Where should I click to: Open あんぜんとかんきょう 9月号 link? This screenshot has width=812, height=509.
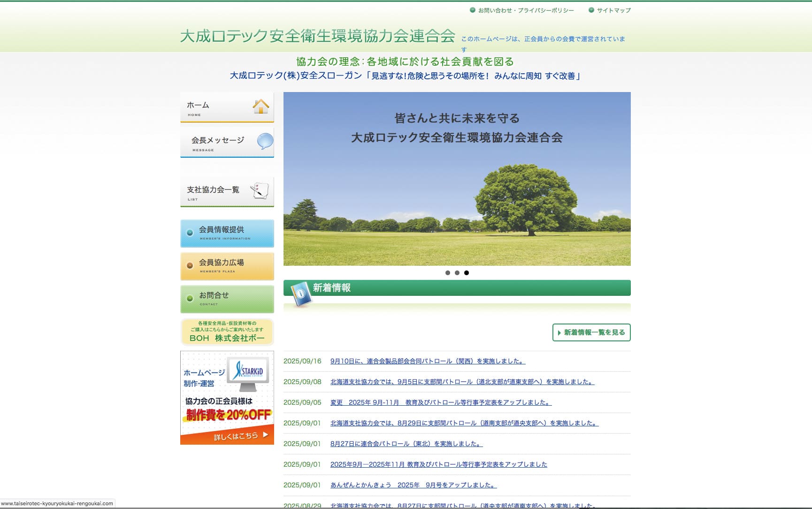(414, 485)
